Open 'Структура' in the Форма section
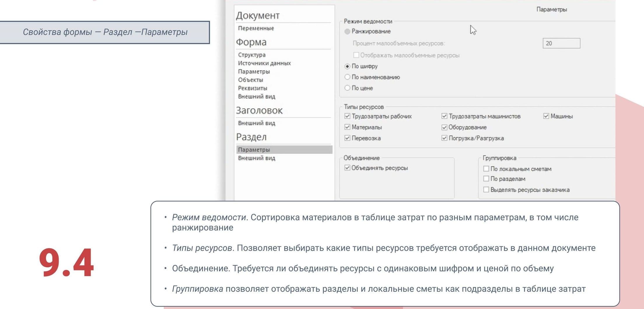The height and width of the screenshot is (309, 644). (x=252, y=55)
